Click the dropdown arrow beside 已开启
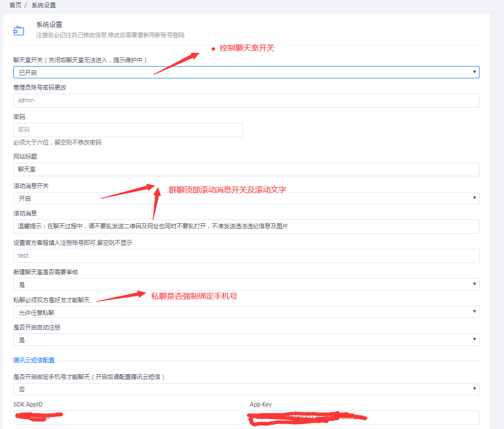The image size is (504, 429). click(474, 71)
